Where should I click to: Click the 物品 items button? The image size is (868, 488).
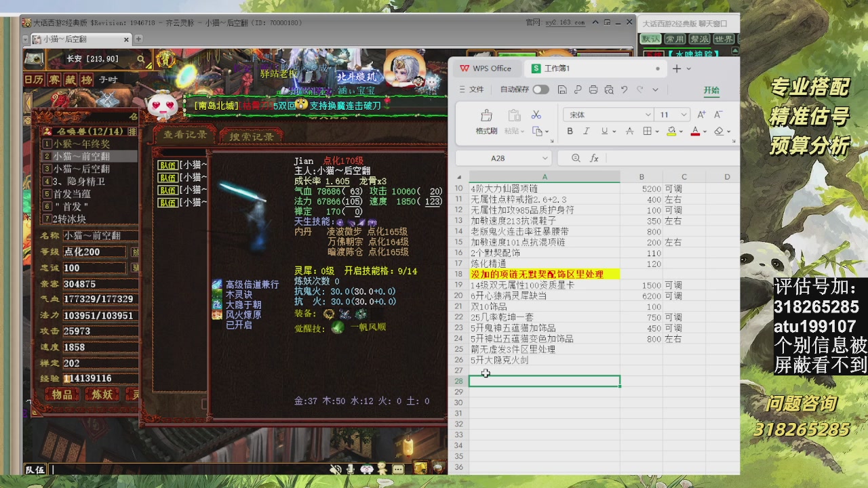62,394
